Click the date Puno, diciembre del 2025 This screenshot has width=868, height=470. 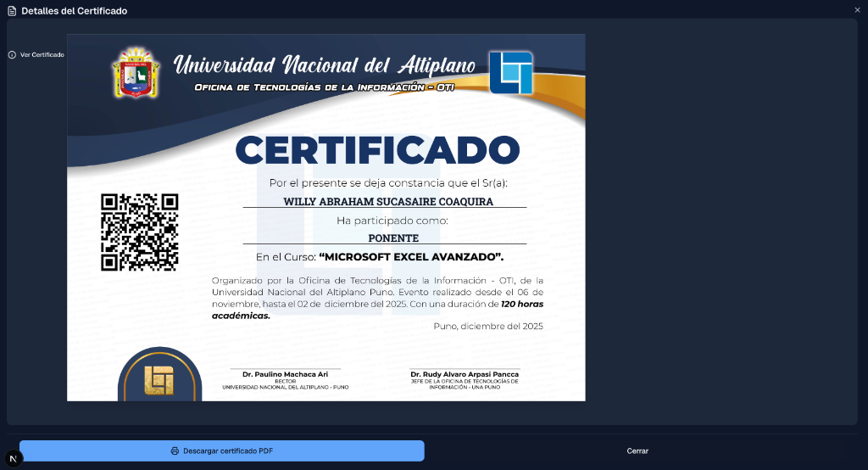488,326
